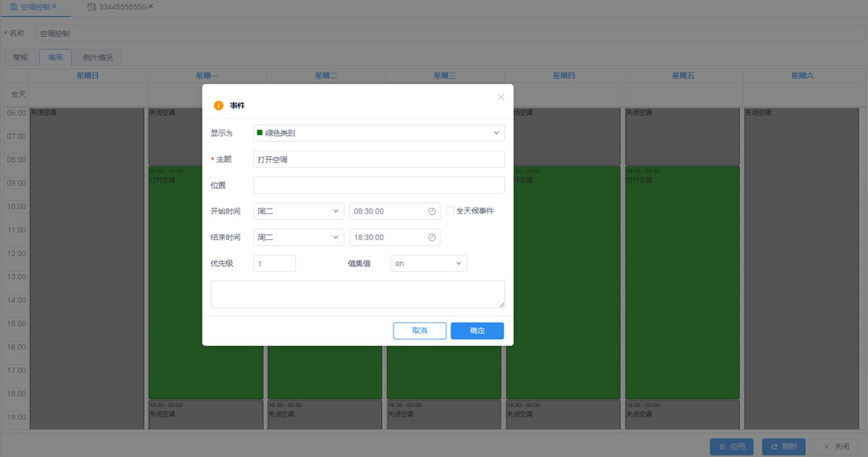Click the 主题 field containing 打开空调
The height and width of the screenshot is (457, 868).
tap(378, 159)
